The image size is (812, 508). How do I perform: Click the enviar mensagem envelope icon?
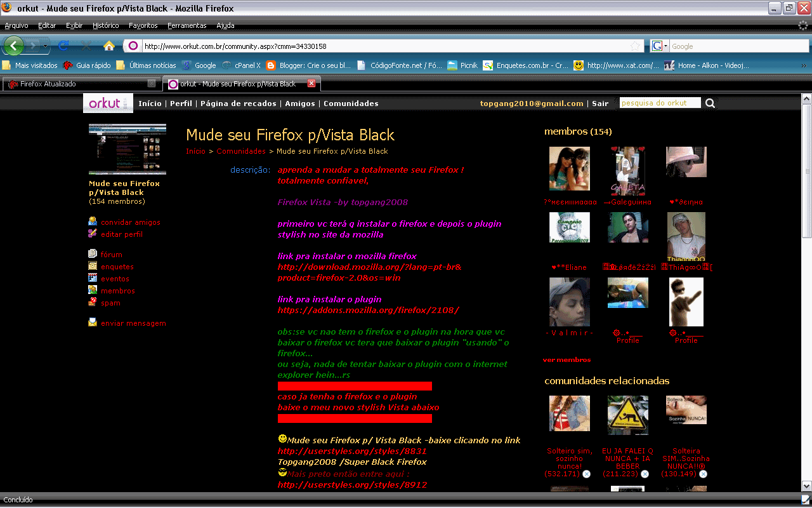click(93, 323)
